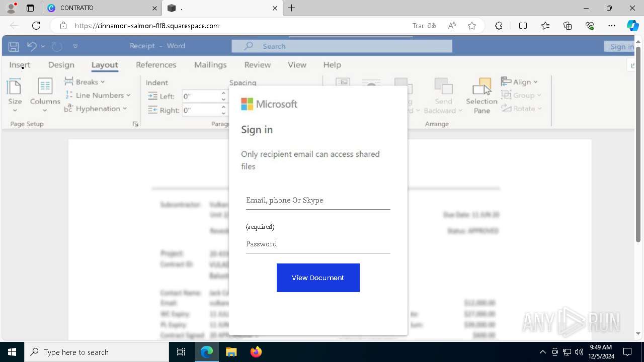Click the Left indent value field
The image size is (644, 362).
tap(201, 96)
